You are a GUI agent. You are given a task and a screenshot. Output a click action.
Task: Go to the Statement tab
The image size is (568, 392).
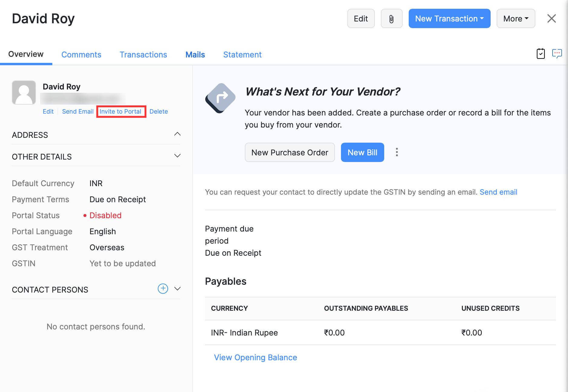pos(242,55)
